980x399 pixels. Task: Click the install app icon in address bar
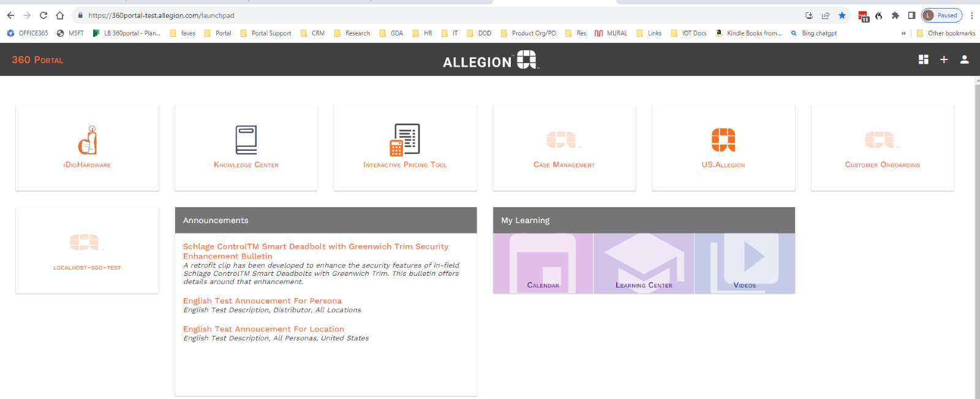pyautogui.click(x=809, y=15)
